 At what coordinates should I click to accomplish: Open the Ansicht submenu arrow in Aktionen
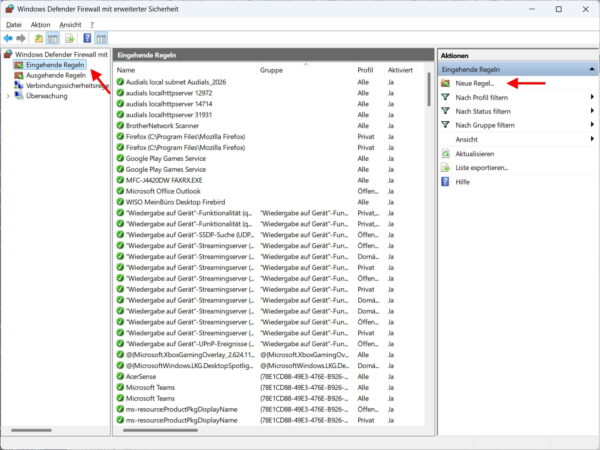[592, 139]
